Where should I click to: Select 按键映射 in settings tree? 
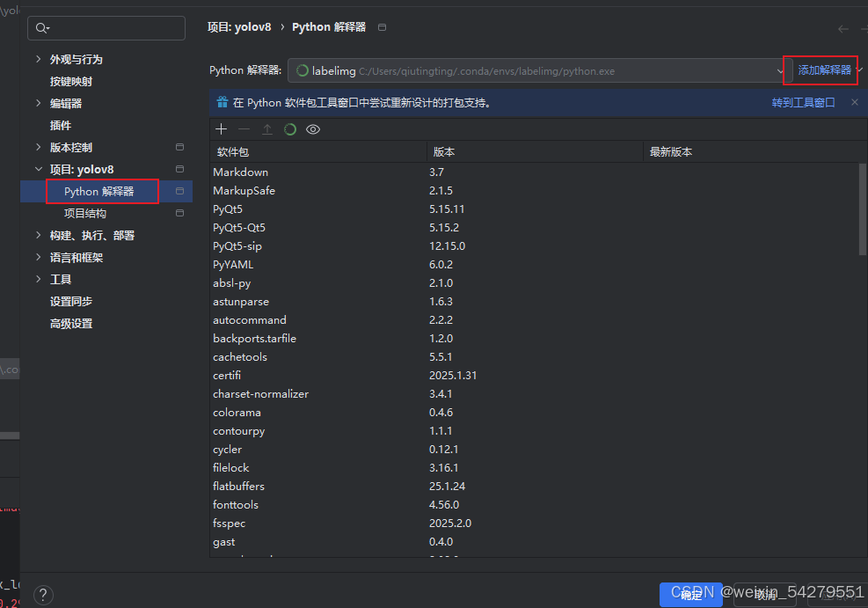click(x=71, y=82)
